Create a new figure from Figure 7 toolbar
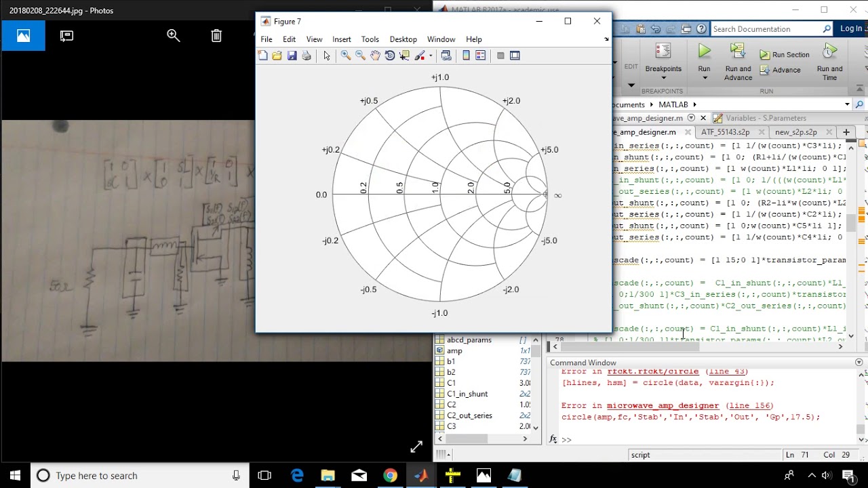The height and width of the screenshot is (488, 868). (262, 56)
